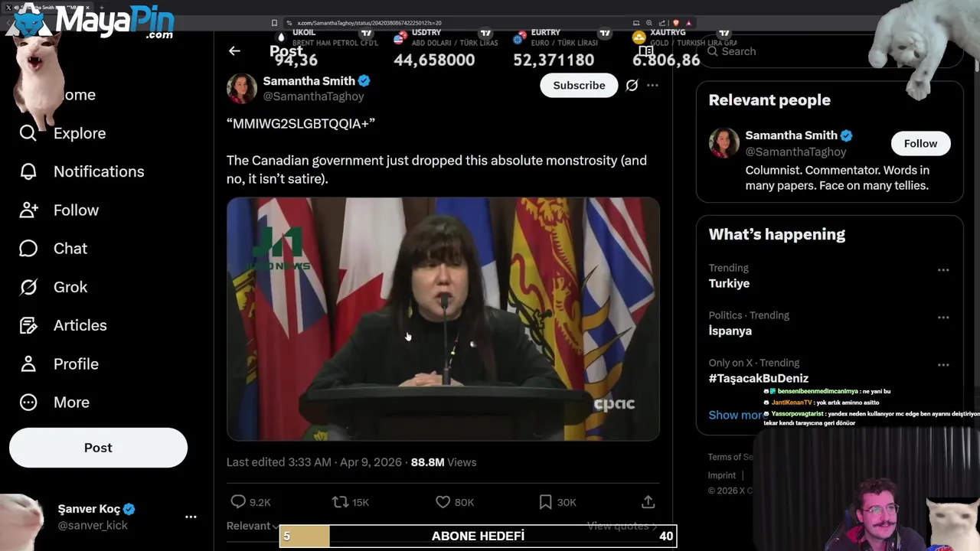Open the Profile menu item label
The image size is (980, 551).
[x=76, y=364]
